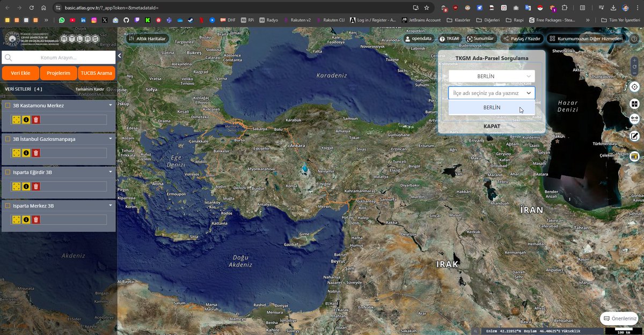Click the browser address bar URL
644x335 pixels.
pyautogui.click(x=112, y=8)
